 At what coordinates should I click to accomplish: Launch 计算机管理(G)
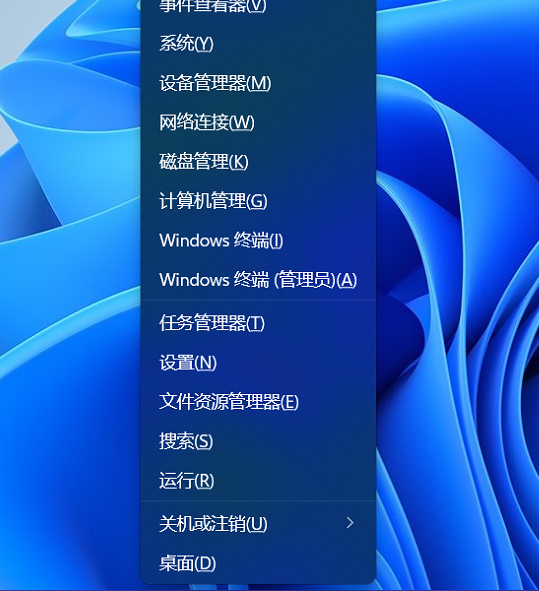pos(258,201)
